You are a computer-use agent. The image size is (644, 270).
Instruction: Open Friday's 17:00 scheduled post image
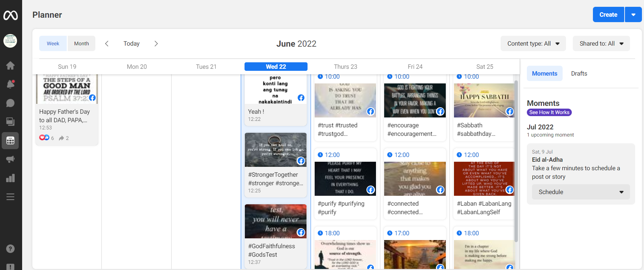pos(415,255)
